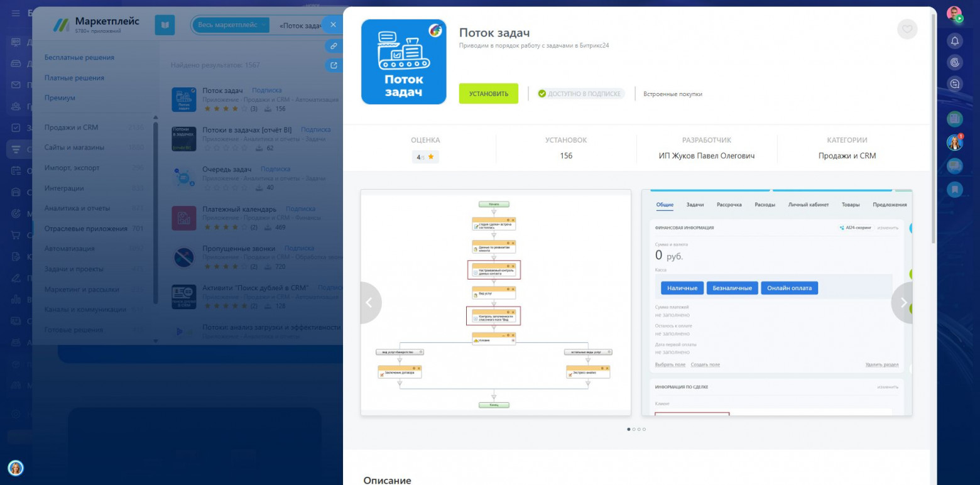Open the Поток задач blue app logo

pyautogui.click(x=404, y=62)
